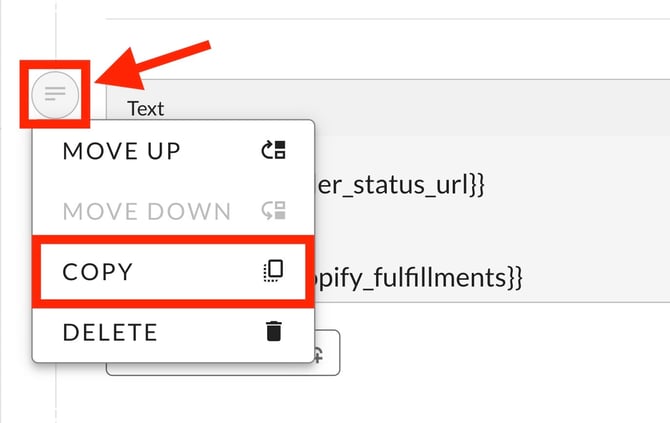
Task: Click into the shopify_fulfillments text line
Action: coord(418,278)
